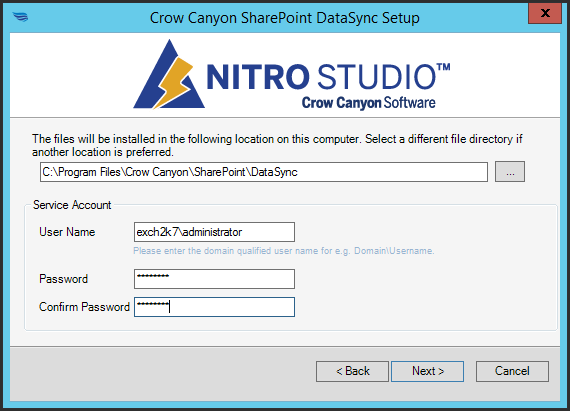Open the browse folder ellipsis button
This screenshot has height=411, width=570.
coord(510,172)
